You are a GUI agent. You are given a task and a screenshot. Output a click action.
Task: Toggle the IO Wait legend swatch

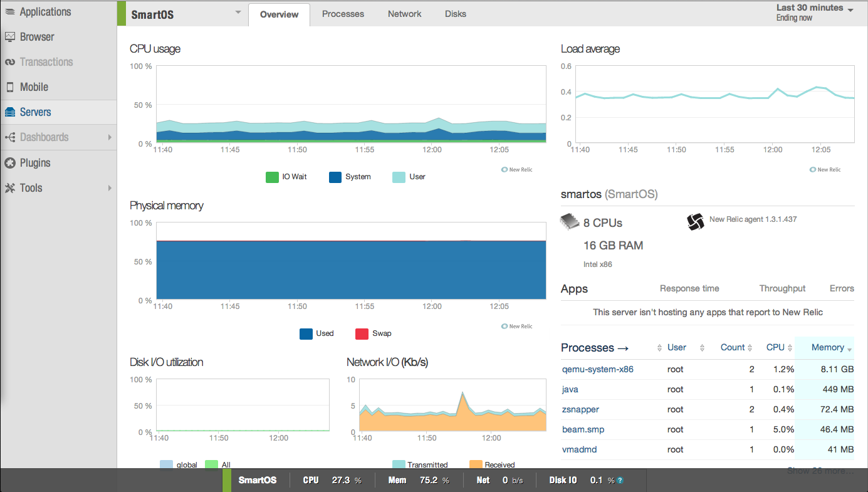272,177
